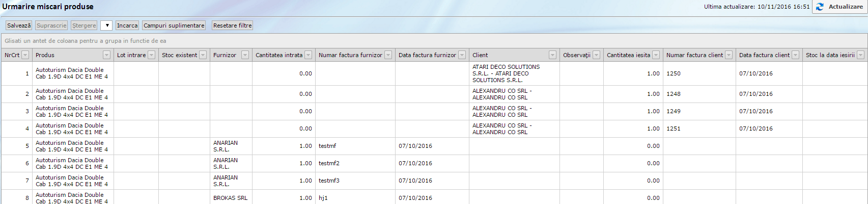868x204 pixels.
Task: Select the row with invoice number 1250
Action: click(674, 73)
